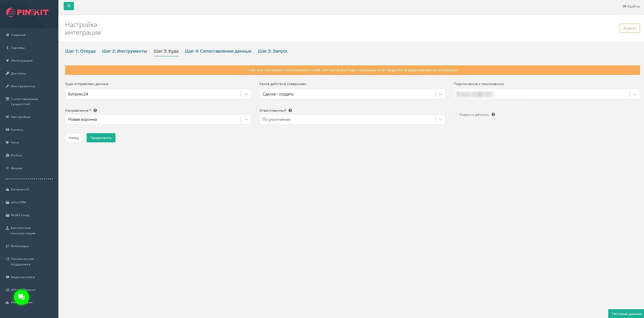Screen dimensions: 644x318
Task: Open the Ответственный dropdown
Action: pyautogui.click(x=352, y=119)
